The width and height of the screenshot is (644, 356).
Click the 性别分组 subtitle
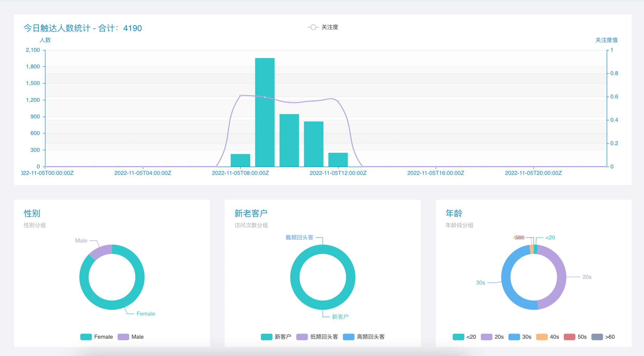click(35, 225)
